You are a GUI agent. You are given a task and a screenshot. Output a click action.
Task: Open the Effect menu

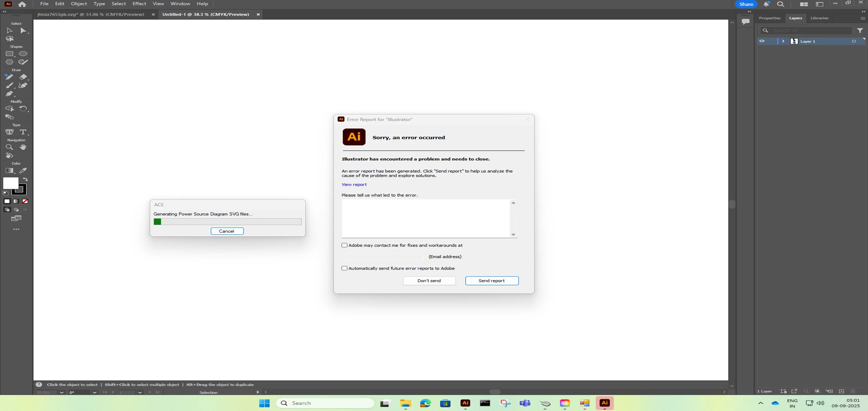click(x=139, y=4)
